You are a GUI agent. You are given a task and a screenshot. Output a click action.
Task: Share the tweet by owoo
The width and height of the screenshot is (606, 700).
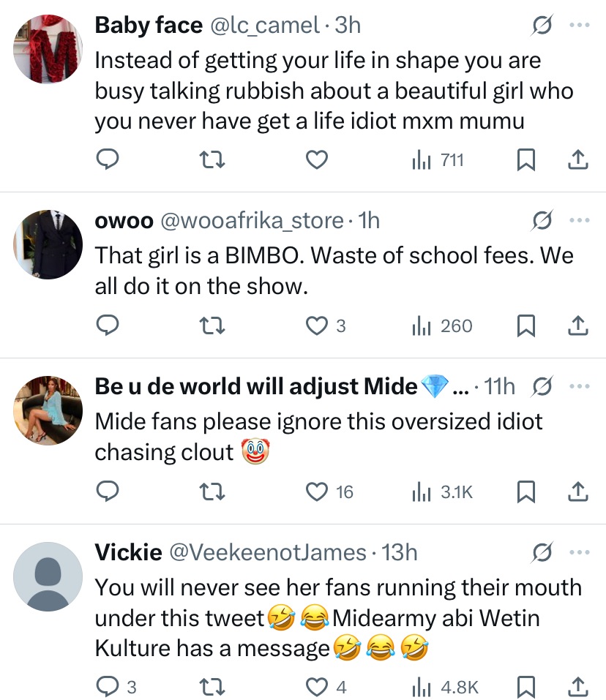click(578, 325)
